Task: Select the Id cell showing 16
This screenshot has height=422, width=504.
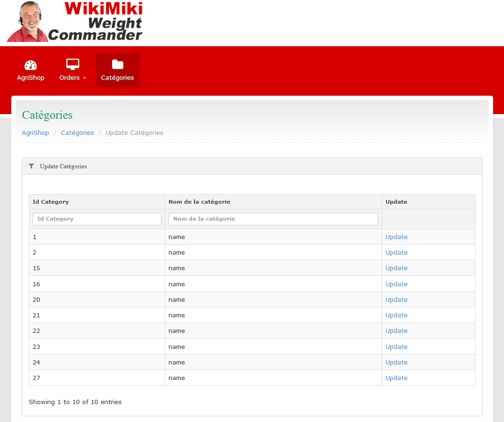Action: click(x=97, y=284)
